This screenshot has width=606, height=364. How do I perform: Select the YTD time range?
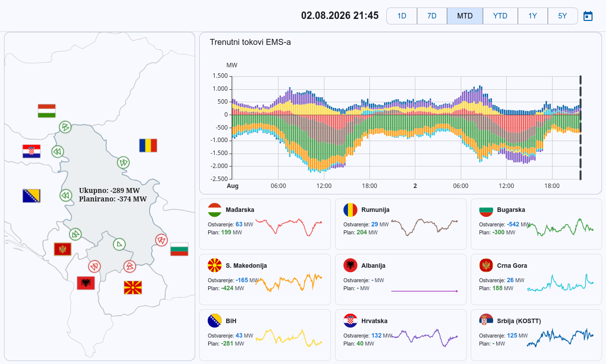500,16
